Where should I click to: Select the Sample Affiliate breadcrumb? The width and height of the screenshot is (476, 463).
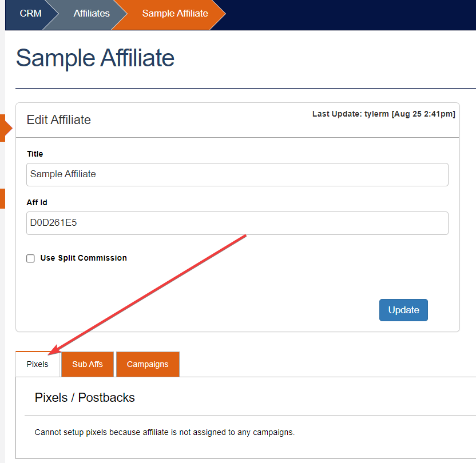coord(174,13)
